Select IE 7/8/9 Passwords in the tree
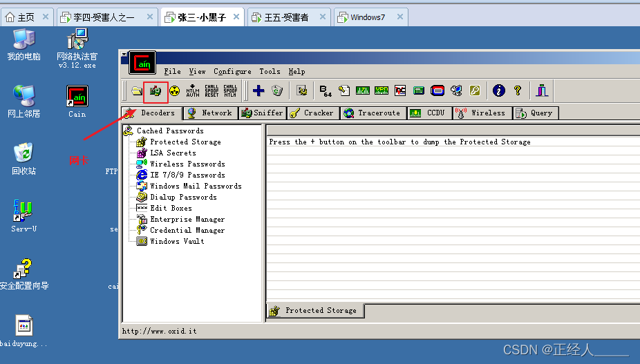 click(x=187, y=175)
